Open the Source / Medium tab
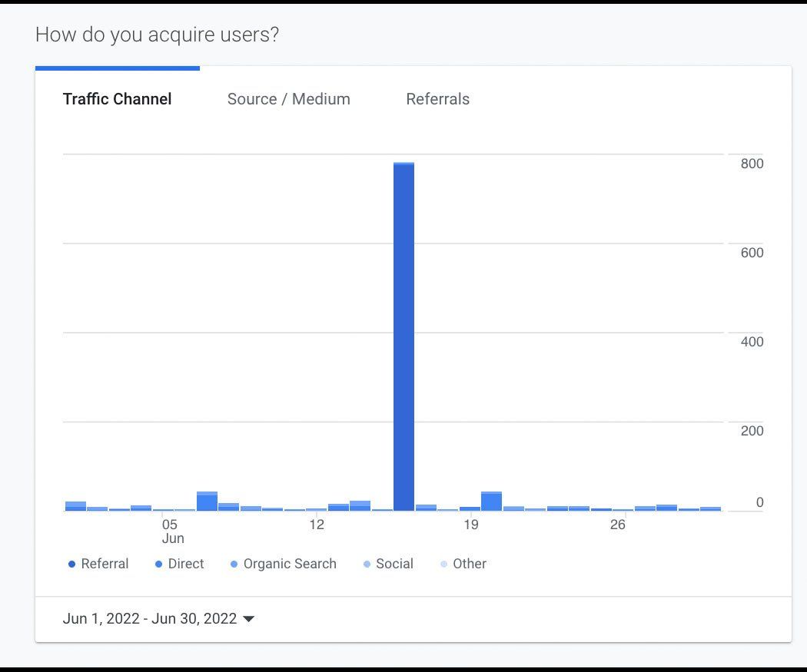Image resolution: width=807 pixels, height=672 pixels. coord(288,99)
